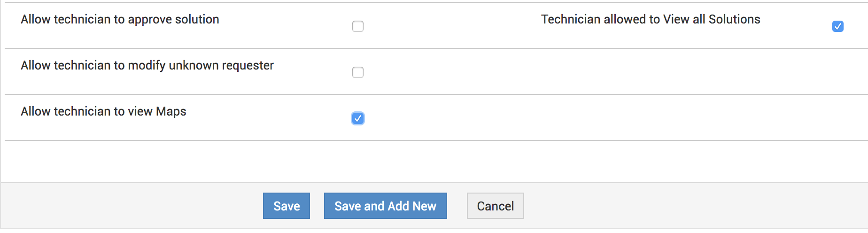Click the 'Allow technician to approve solution' label
868x233 pixels.
[120, 19]
